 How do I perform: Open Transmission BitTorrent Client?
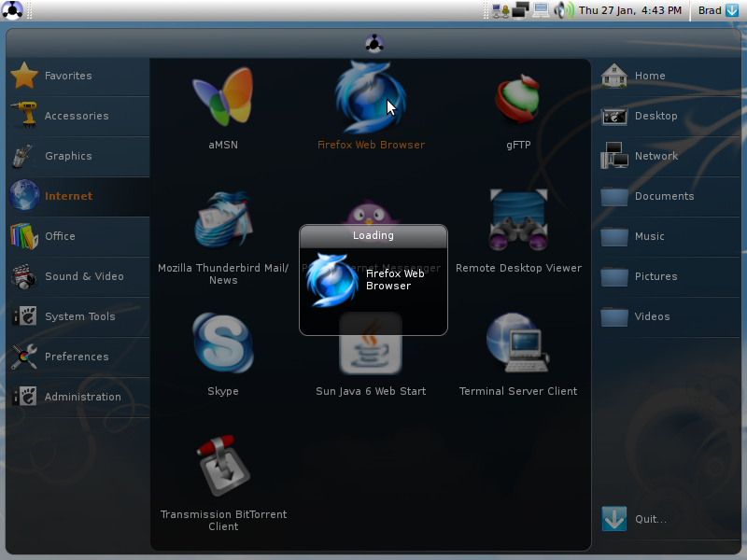point(223,483)
